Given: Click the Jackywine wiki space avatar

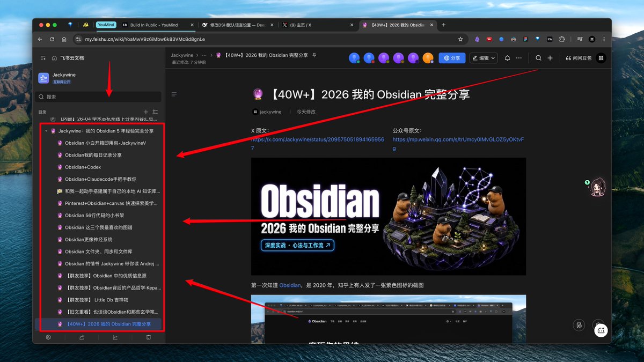Looking at the screenshot, I should (43, 78).
